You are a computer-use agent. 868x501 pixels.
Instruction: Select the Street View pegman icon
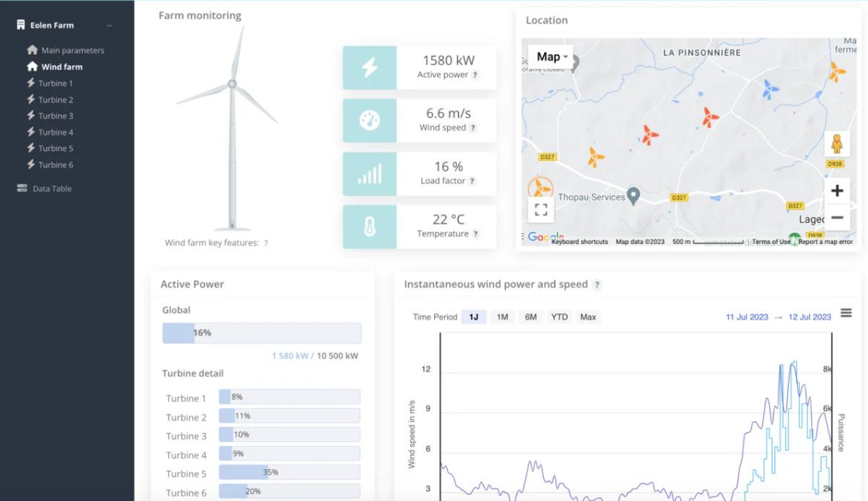[836, 143]
